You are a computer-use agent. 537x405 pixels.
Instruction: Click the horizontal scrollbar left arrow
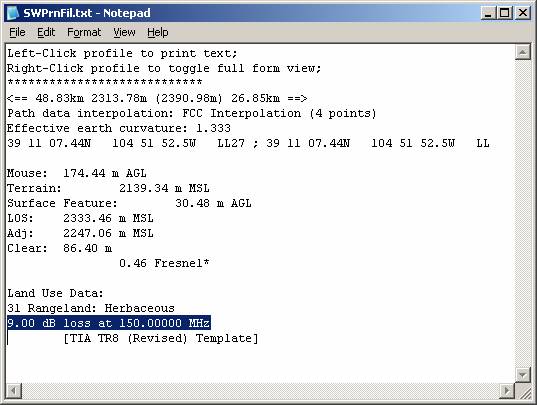tap(14, 390)
